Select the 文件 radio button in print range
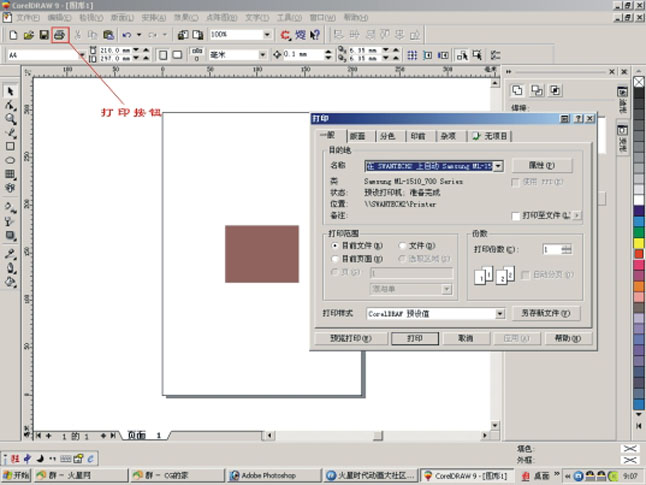646x485 pixels. (x=403, y=244)
